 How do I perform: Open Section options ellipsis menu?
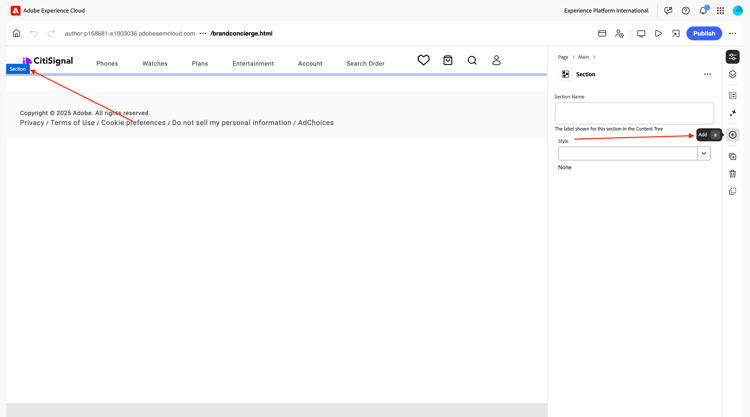[707, 74]
